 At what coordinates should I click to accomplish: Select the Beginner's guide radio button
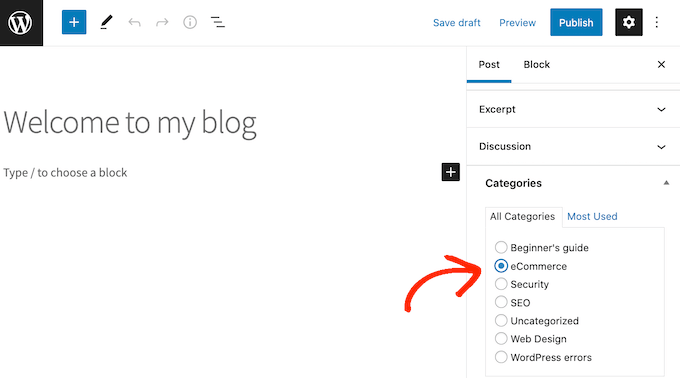[501, 247]
